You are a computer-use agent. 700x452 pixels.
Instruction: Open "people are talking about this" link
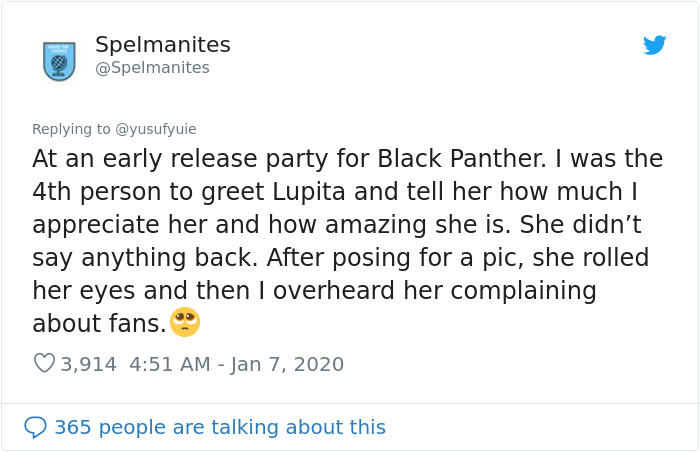coord(240,427)
